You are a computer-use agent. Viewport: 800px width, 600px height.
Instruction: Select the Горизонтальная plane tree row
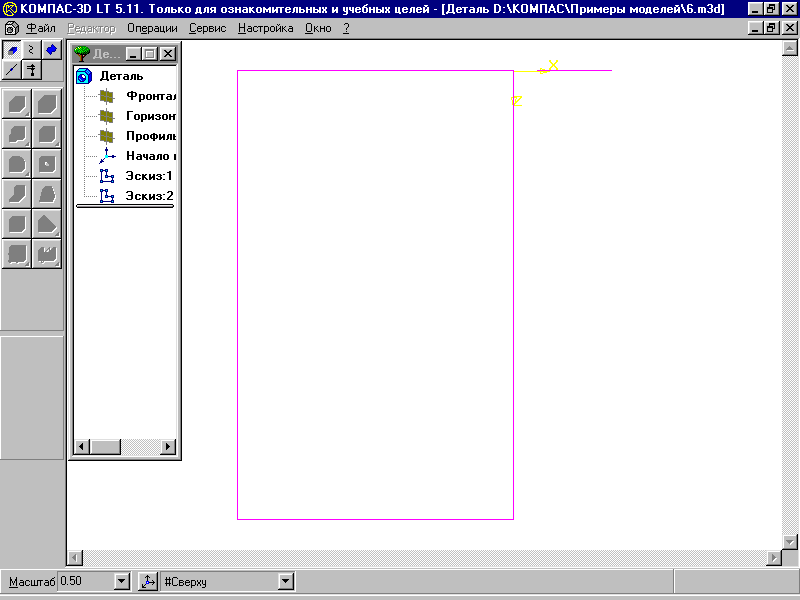(138, 116)
